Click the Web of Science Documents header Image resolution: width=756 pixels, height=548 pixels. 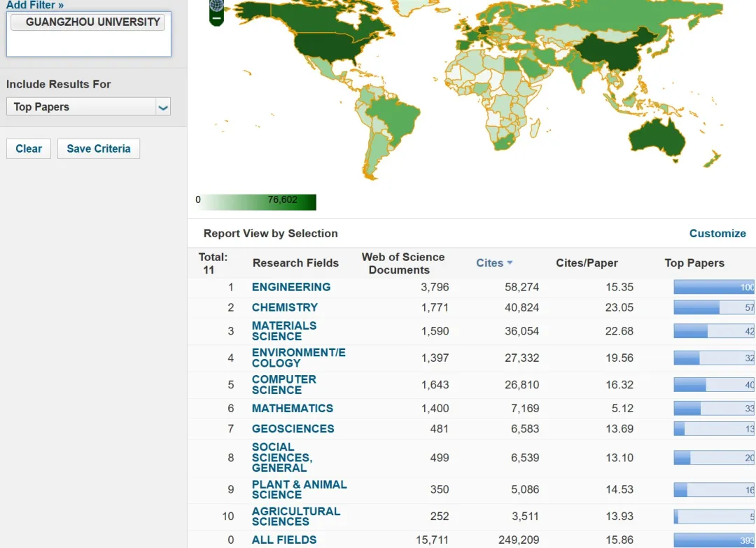tap(403, 263)
